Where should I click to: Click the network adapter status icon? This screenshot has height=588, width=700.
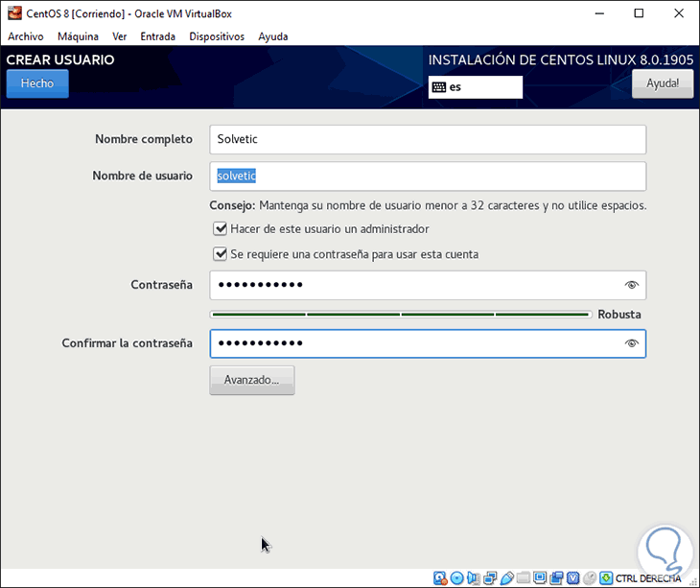[x=490, y=578]
